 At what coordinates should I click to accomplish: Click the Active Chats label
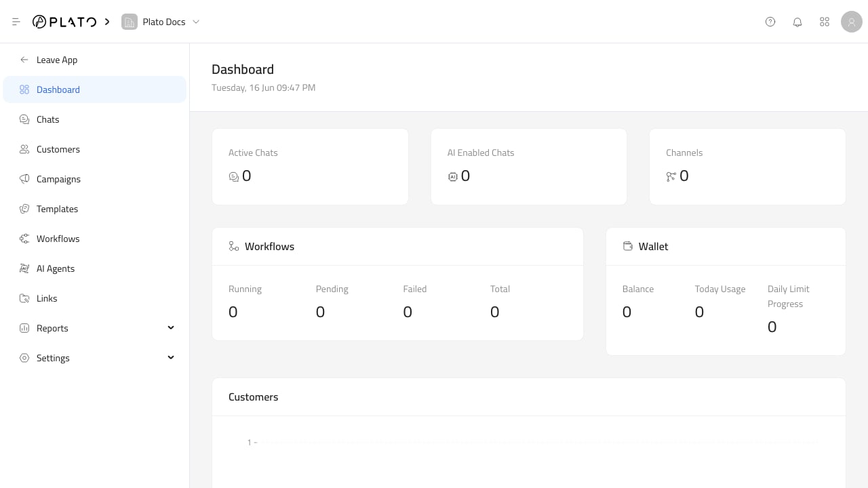[253, 152]
